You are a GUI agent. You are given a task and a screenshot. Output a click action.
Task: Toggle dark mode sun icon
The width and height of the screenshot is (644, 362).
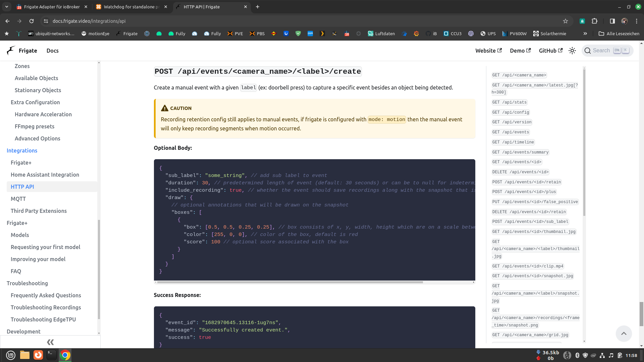pyautogui.click(x=572, y=51)
